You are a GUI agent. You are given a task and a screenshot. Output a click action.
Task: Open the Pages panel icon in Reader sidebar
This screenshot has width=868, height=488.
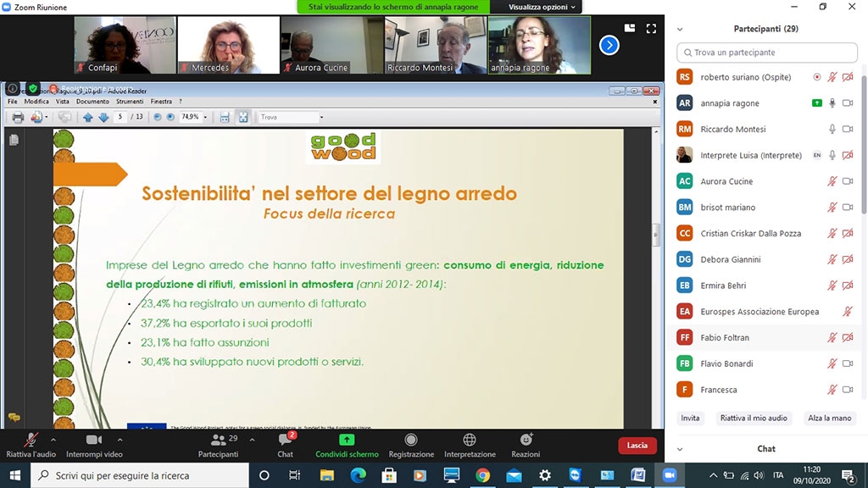pyautogui.click(x=14, y=140)
